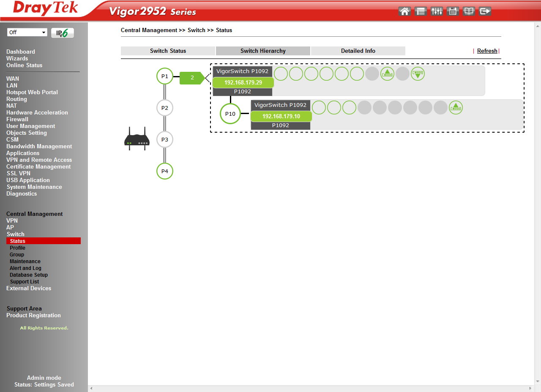Click IP address 192.168.179.10 button
Screen dimensions: 541x392
tap(281, 117)
